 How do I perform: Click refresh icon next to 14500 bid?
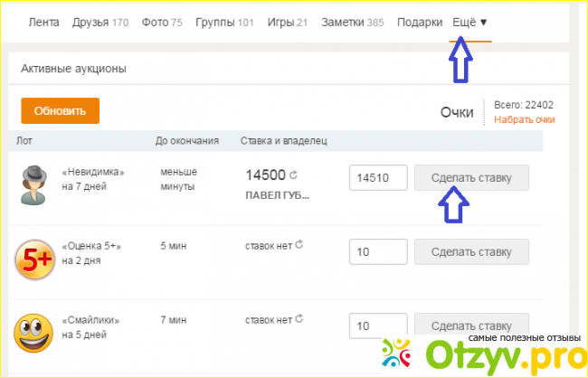click(294, 175)
